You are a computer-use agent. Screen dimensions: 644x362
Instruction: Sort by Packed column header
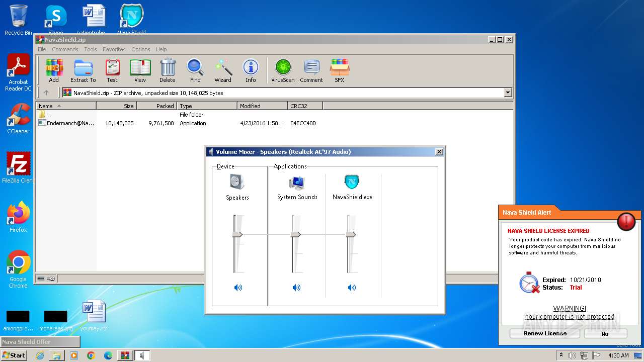pos(156,106)
